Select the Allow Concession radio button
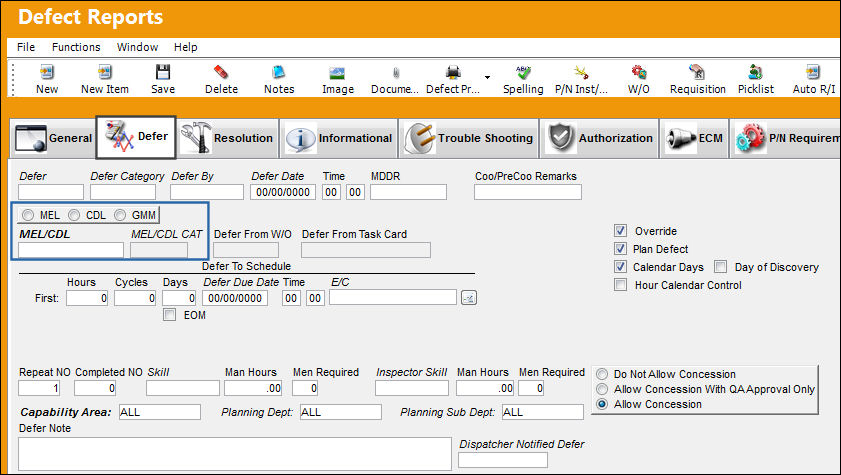841x475 pixels. click(x=602, y=404)
